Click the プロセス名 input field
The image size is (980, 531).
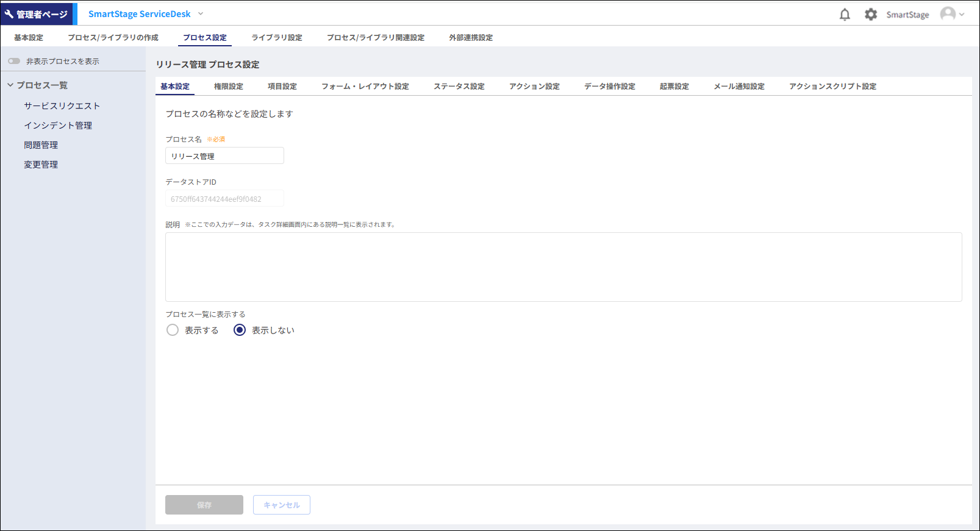[x=224, y=156]
